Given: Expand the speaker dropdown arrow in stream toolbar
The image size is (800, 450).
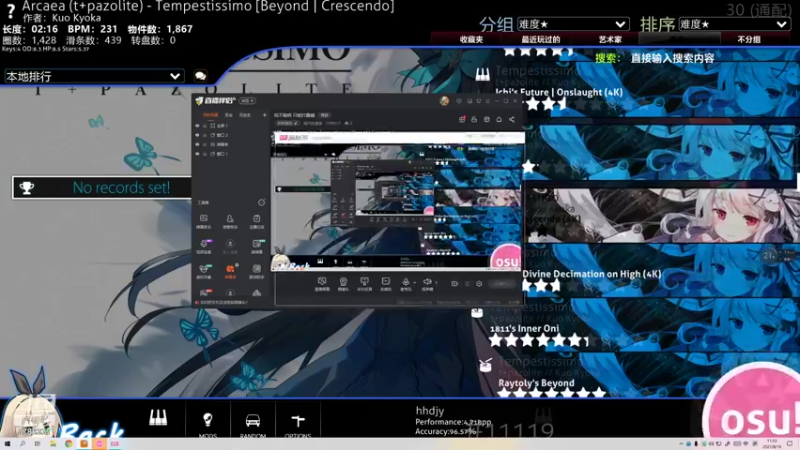Looking at the screenshot, I should click(436, 283).
